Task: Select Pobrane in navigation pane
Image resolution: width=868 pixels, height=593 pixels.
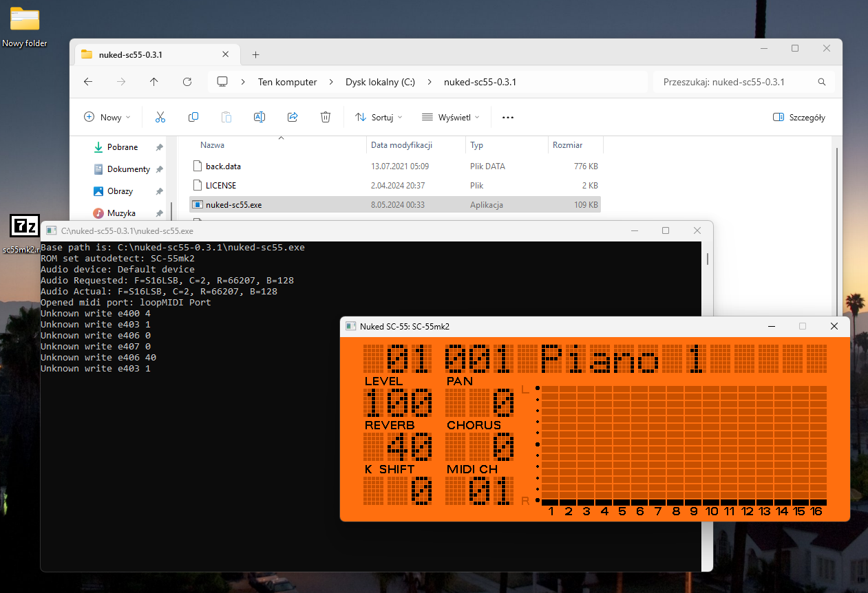Action: (x=123, y=147)
